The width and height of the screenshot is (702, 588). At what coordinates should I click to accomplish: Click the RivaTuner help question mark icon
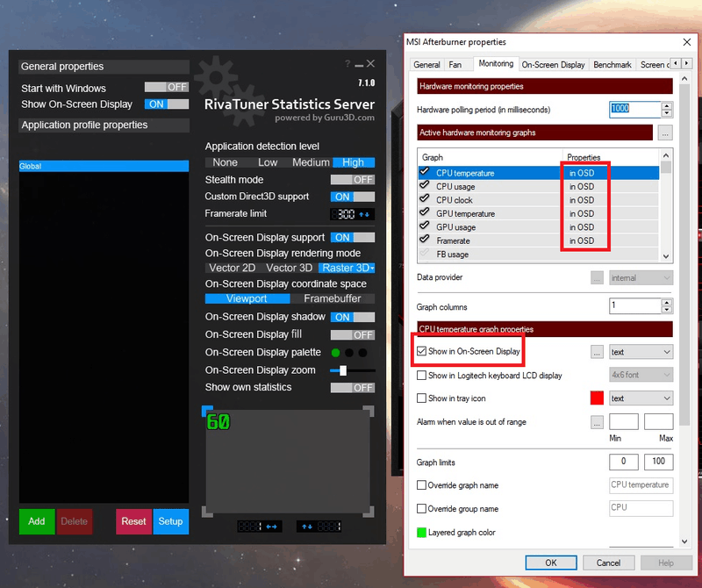coord(347,63)
